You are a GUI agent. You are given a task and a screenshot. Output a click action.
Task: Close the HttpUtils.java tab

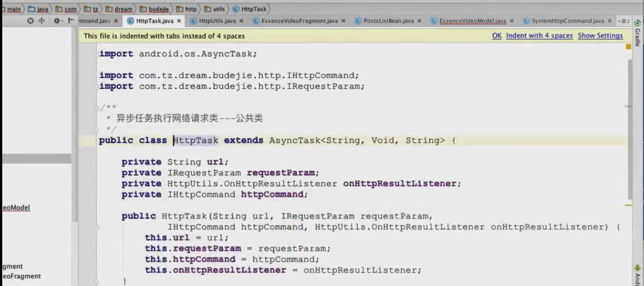pos(241,21)
